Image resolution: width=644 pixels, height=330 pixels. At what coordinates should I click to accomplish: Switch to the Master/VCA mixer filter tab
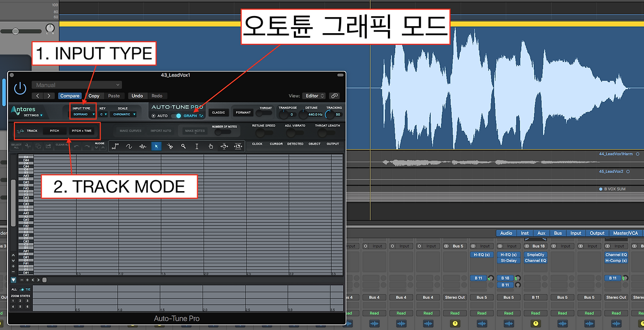tap(625, 233)
